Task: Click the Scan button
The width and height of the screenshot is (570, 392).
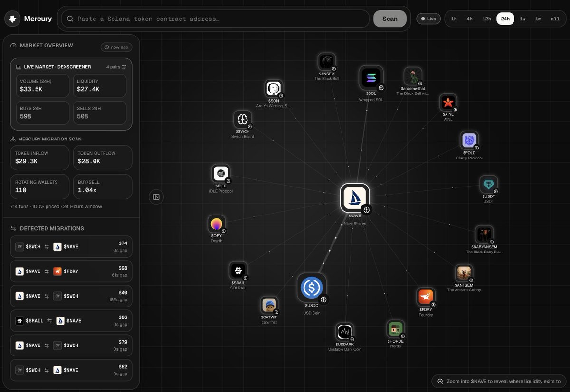Action: [x=390, y=19]
